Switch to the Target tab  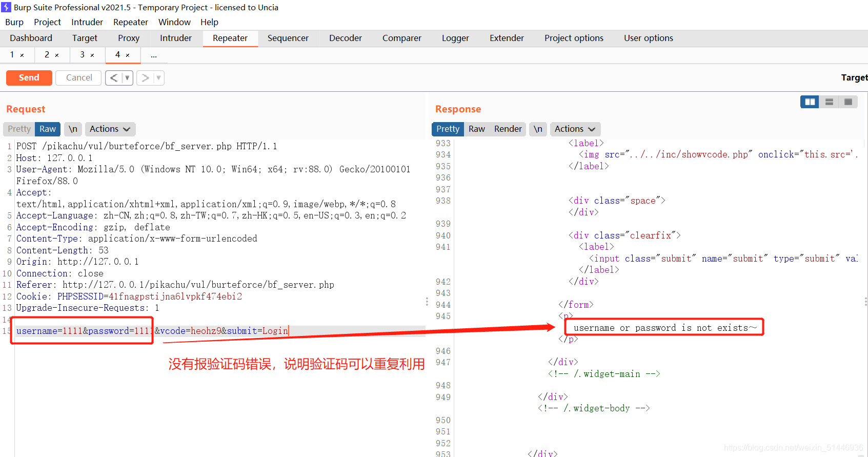tap(85, 38)
